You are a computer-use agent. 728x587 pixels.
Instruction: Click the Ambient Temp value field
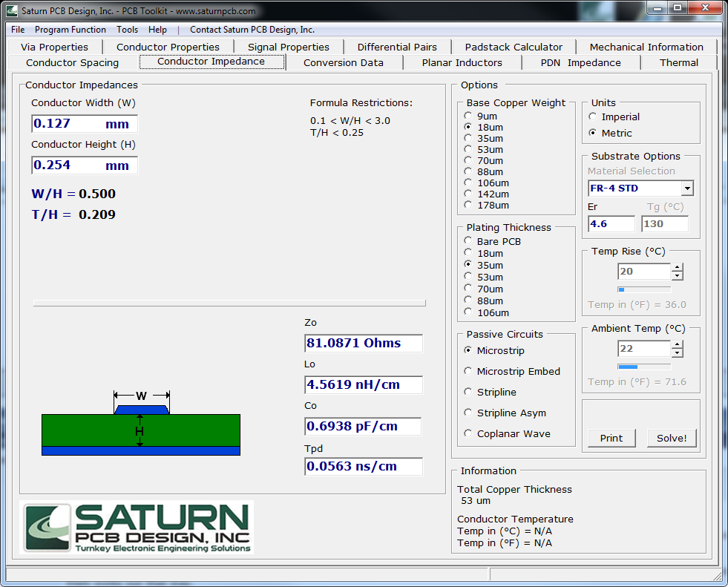tap(644, 348)
